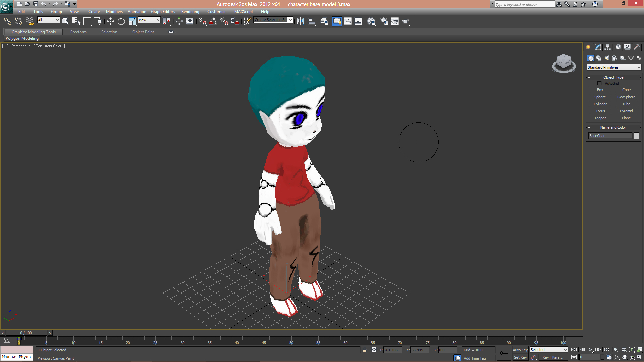Click the Teapot button
The height and width of the screenshot is (362, 644).
pos(600,118)
